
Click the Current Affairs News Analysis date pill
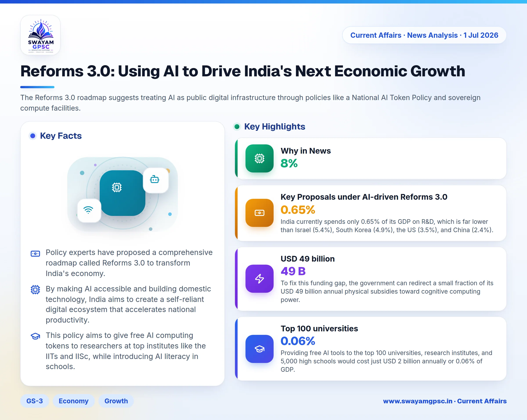(424, 35)
